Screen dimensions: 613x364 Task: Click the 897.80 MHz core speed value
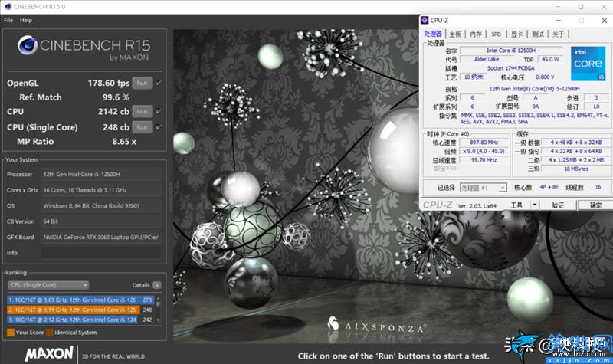[x=484, y=143]
